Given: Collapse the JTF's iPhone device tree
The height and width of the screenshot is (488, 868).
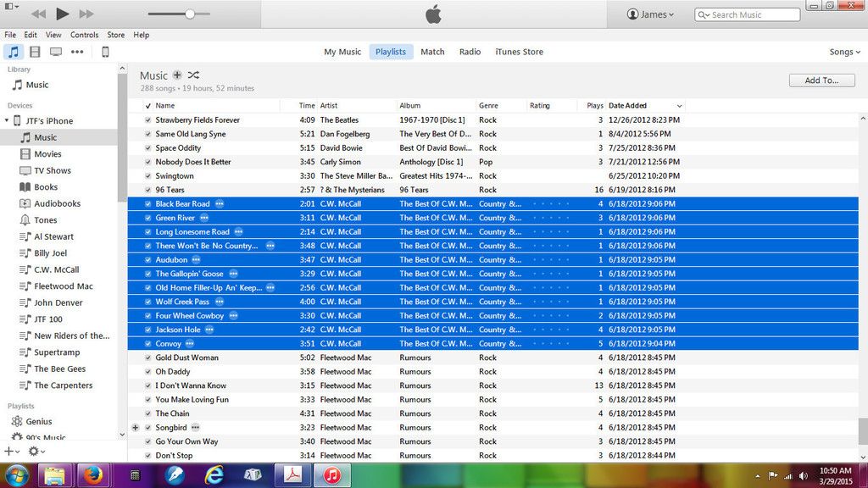Looking at the screenshot, I should pyautogui.click(x=8, y=121).
